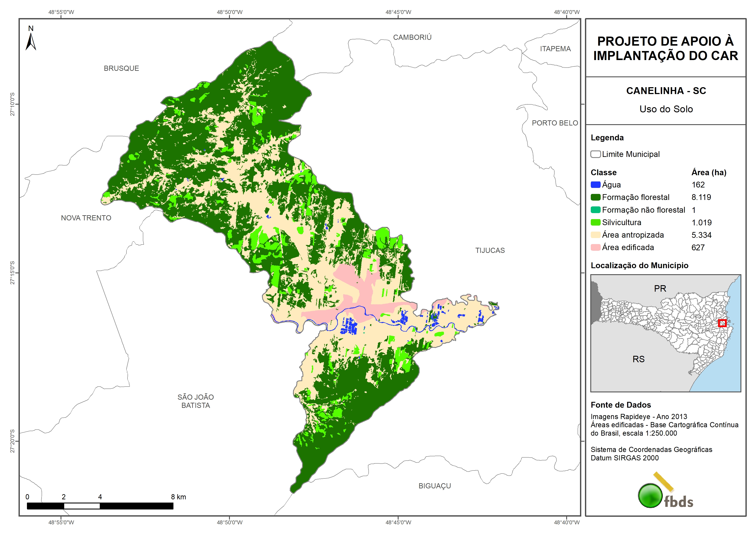Click the blue Água legend swatch
This screenshot has width=756, height=534.
click(595, 185)
